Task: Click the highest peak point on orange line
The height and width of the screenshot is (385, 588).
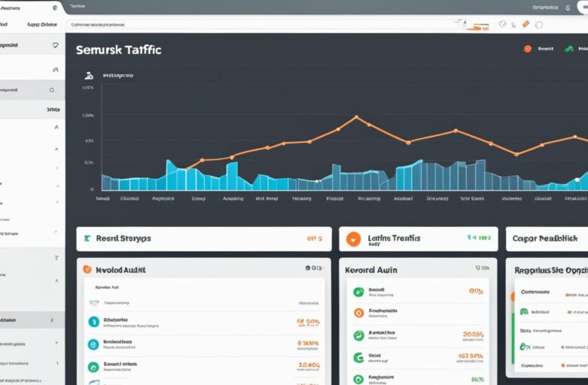Action: point(356,117)
